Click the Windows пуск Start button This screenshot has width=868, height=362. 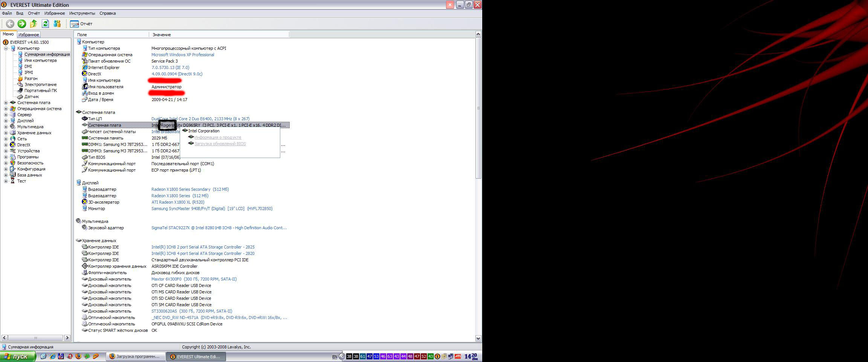tap(18, 356)
